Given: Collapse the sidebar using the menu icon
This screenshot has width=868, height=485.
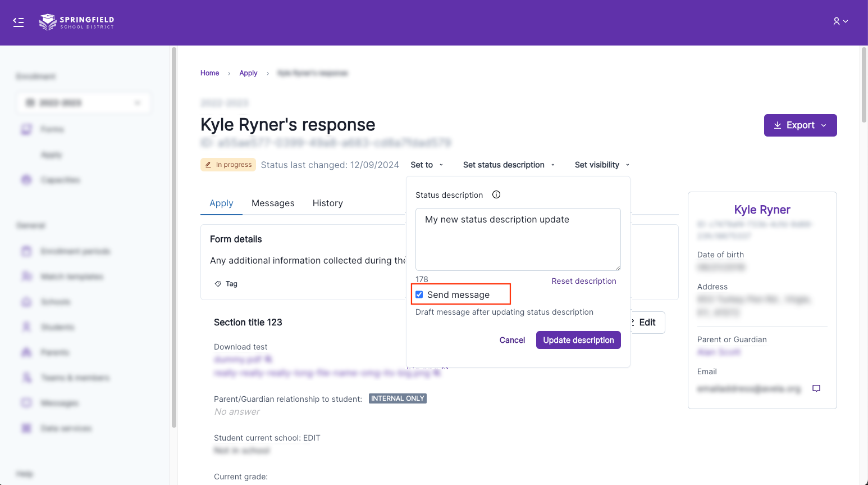Looking at the screenshot, I should point(19,22).
